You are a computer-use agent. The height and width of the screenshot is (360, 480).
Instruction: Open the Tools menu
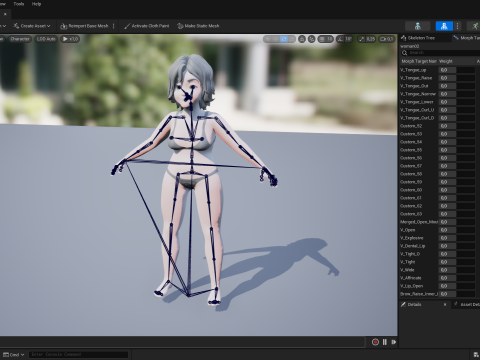(x=19, y=4)
